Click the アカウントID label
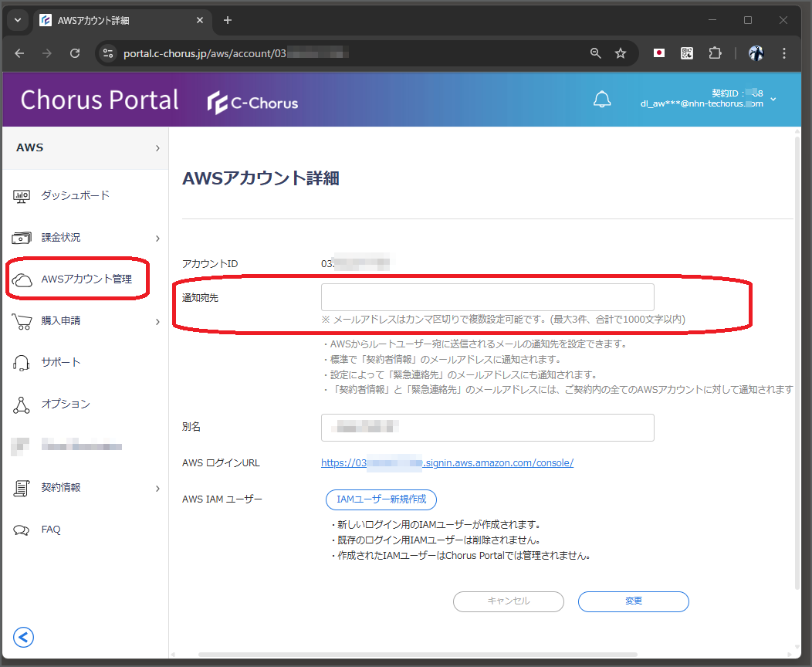This screenshot has width=812, height=667. click(x=210, y=263)
